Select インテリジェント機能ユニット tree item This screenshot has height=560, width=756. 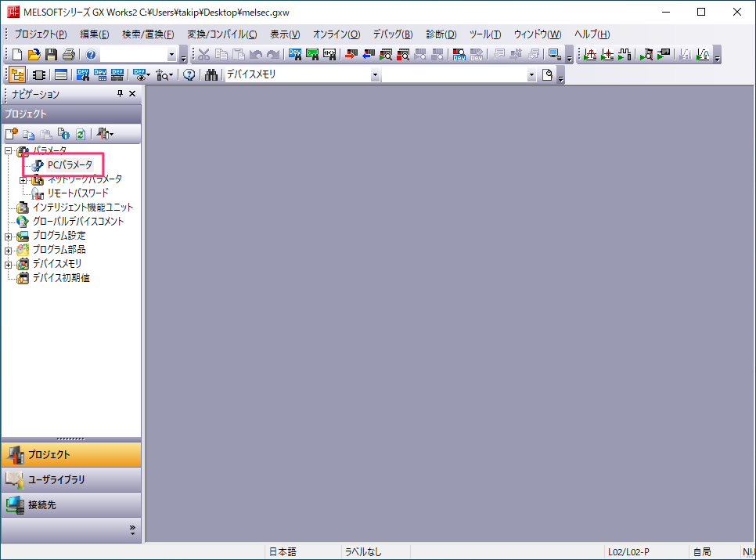(82, 208)
